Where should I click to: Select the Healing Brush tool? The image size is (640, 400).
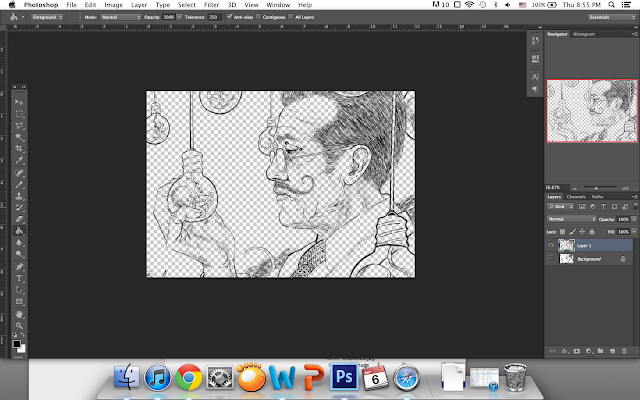19,173
